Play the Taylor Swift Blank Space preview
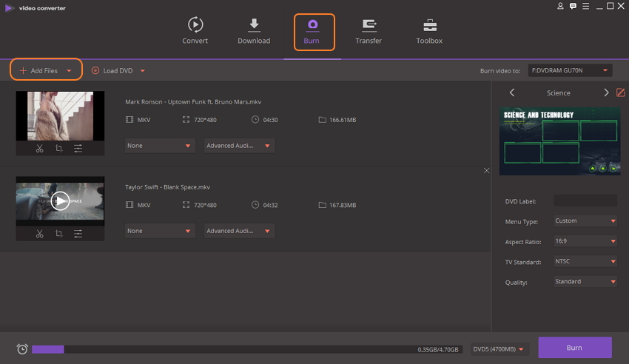 [60, 200]
